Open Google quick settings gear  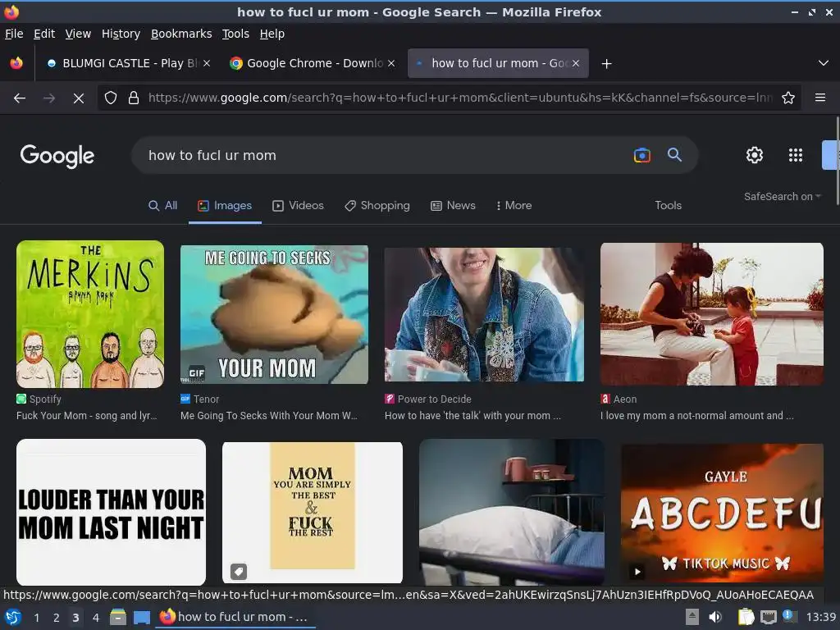[755, 155]
